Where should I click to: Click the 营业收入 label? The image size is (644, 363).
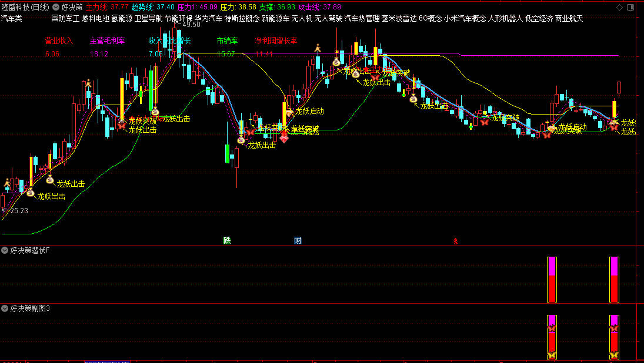pyautogui.click(x=59, y=41)
